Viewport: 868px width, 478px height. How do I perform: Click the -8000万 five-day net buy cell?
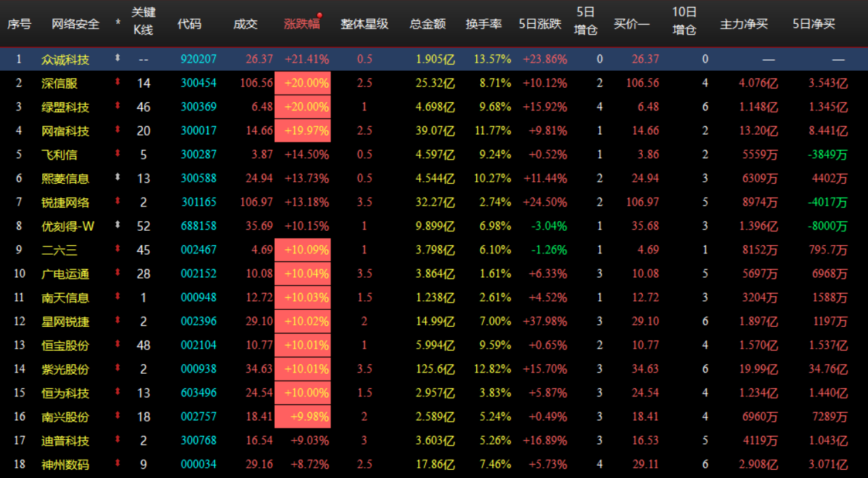point(828,226)
